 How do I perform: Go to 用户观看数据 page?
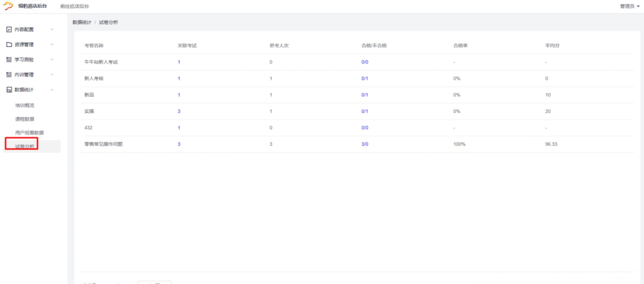click(x=29, y=133)
